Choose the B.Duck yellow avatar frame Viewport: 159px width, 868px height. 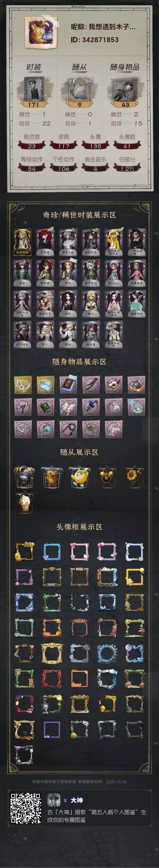click(x=24, y=552)
